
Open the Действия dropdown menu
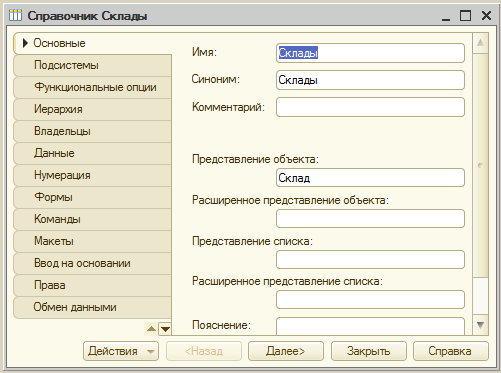point(121,351)
